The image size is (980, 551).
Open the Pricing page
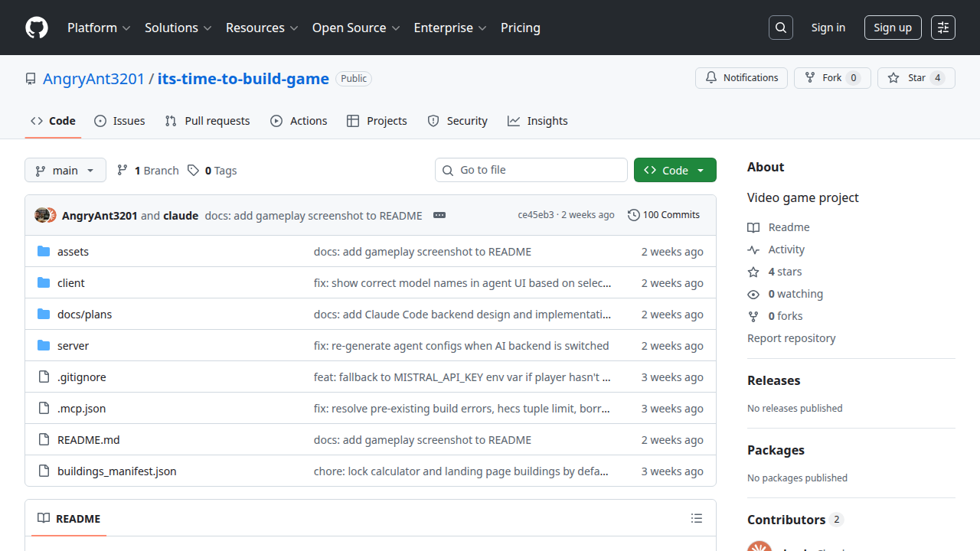[x=521, y=28]
